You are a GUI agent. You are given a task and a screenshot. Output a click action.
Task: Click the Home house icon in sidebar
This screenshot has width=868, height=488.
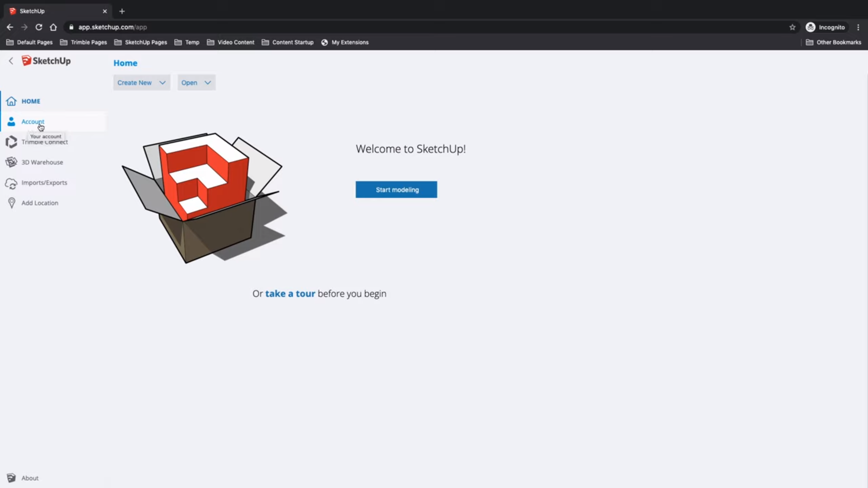[11, 101]
